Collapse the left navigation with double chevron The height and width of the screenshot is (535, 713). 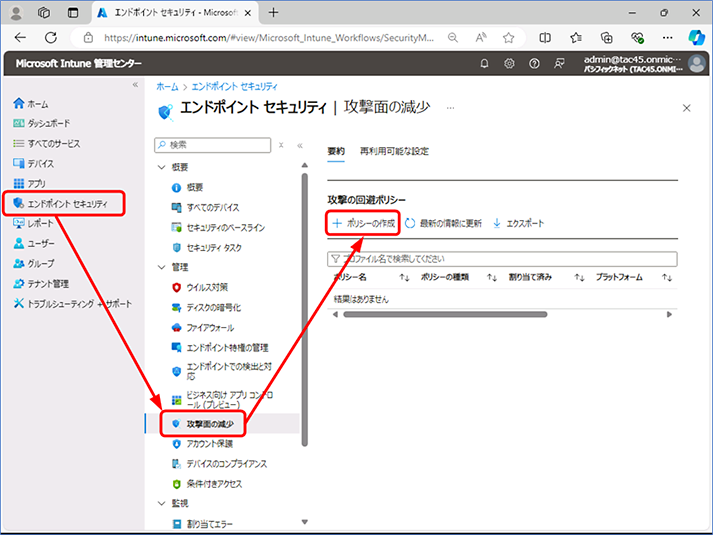135,85
